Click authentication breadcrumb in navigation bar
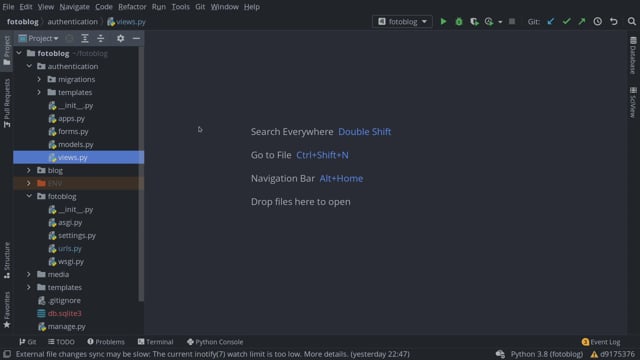 click(72, 22)
